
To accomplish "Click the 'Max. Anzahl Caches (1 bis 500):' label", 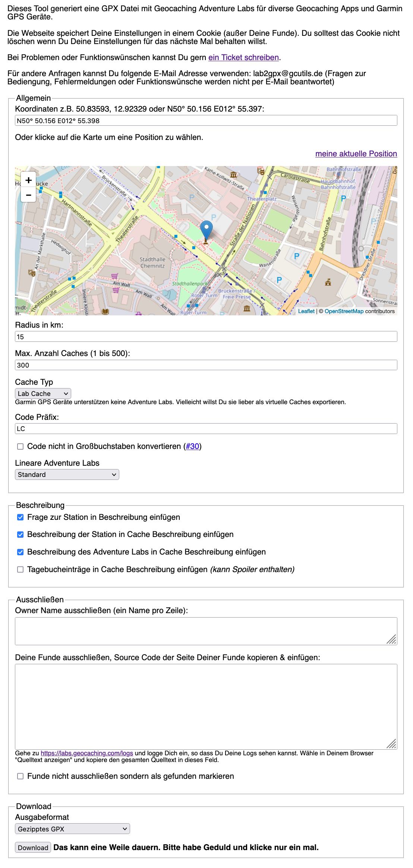I will 73,353.
